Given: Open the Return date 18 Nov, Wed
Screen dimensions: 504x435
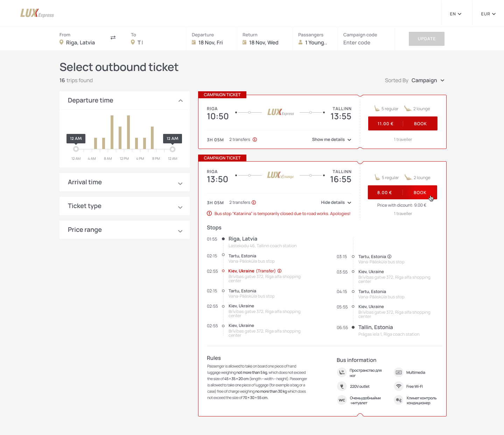Looking at the screenshot, I should (x=264, y=39).
